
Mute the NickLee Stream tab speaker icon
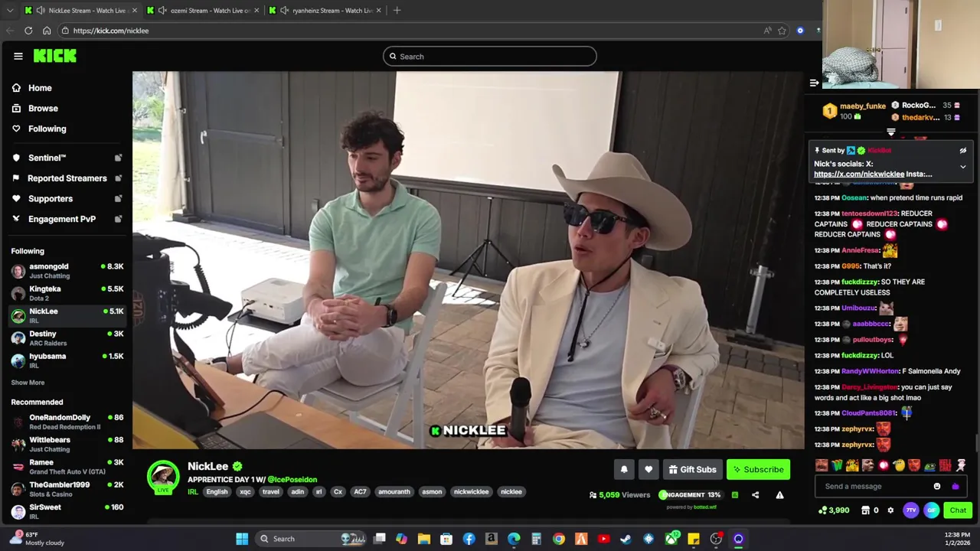pyautogui.click(x=40, y=11)
